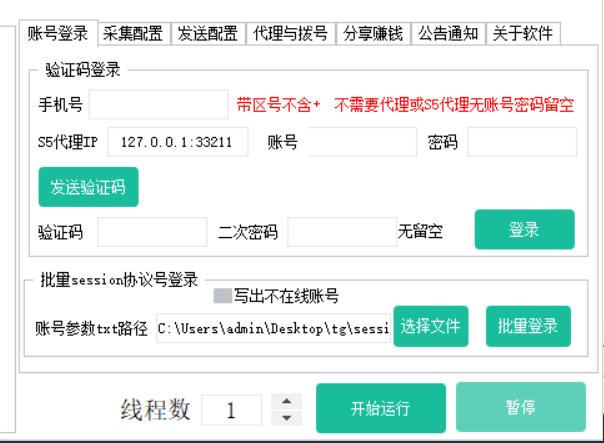Click the proxy 密码 input field
The height and width of the screenshot is (443, 604).
coord(521,143)
